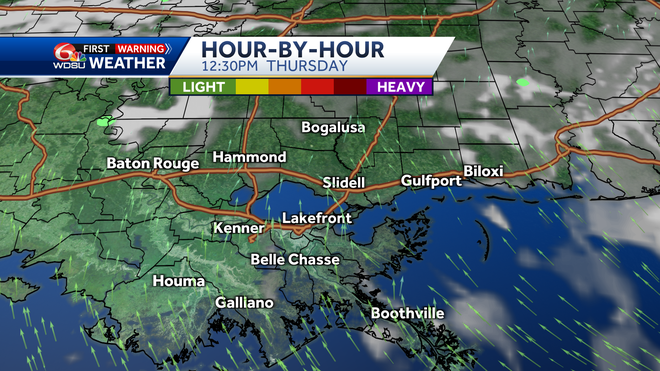This screenshot has width=660, height=371.
Task: Click the Hammond city label
Action: 250,157
